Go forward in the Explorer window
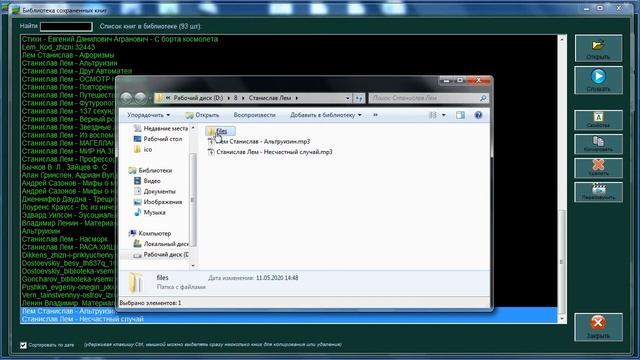Image resolution: width=640 pixels, height=360 pixels. tap(140, 98)
